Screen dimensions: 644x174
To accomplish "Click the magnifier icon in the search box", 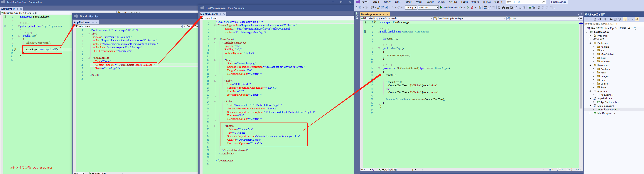I will point(544,2).
